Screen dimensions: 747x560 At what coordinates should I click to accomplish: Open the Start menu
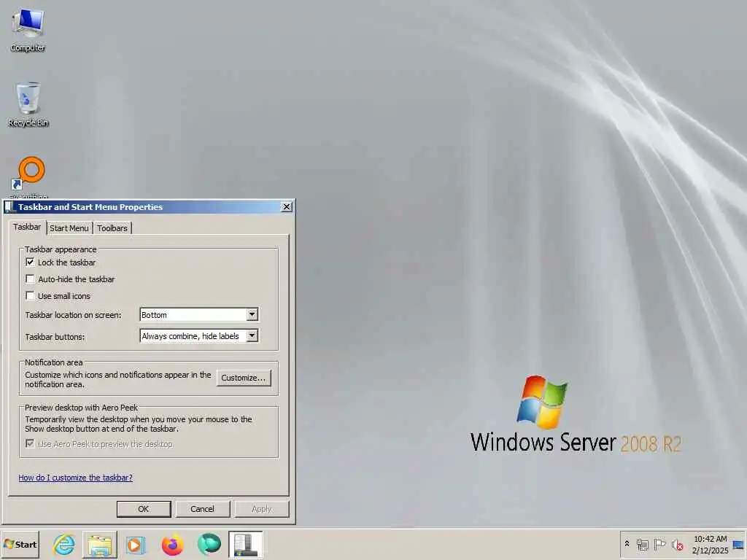click(20, 544)
